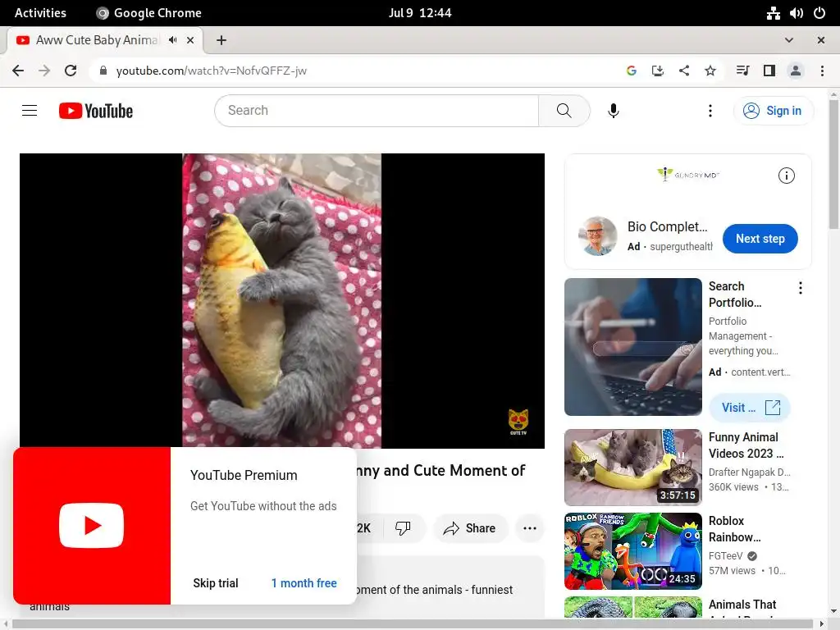The height and width of the screenshot is (630, 840).
Task: Click the Cute TV channel watermark
Action: 518,422
